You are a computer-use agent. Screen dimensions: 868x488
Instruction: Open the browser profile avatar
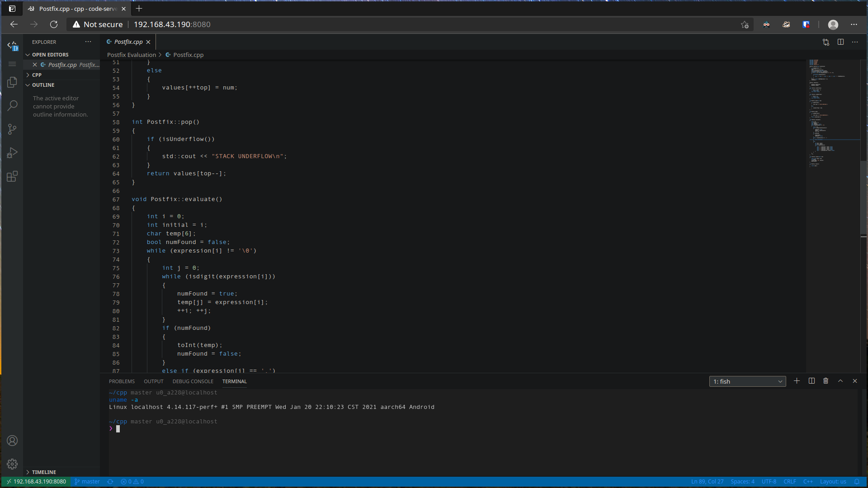coord(833,24)
